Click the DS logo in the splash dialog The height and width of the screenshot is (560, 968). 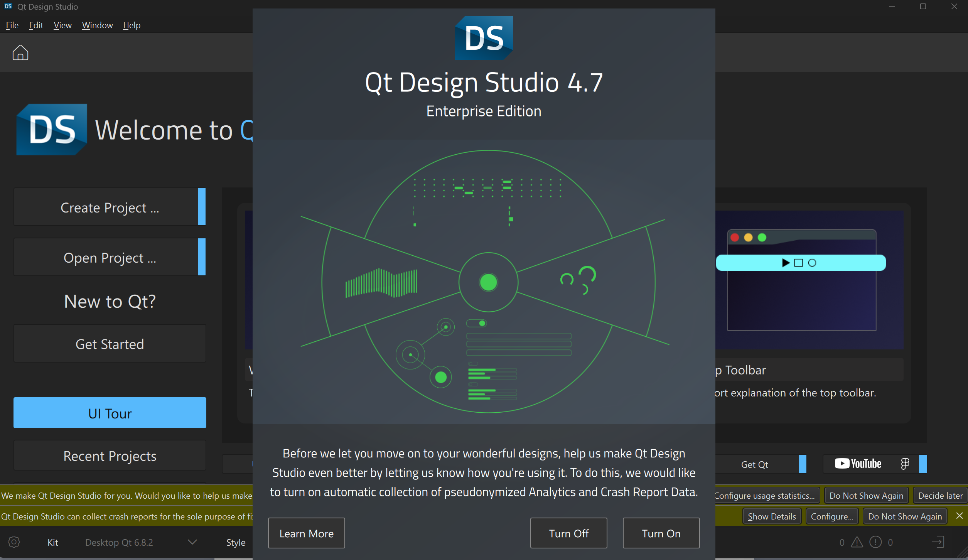tap(484, 38)
